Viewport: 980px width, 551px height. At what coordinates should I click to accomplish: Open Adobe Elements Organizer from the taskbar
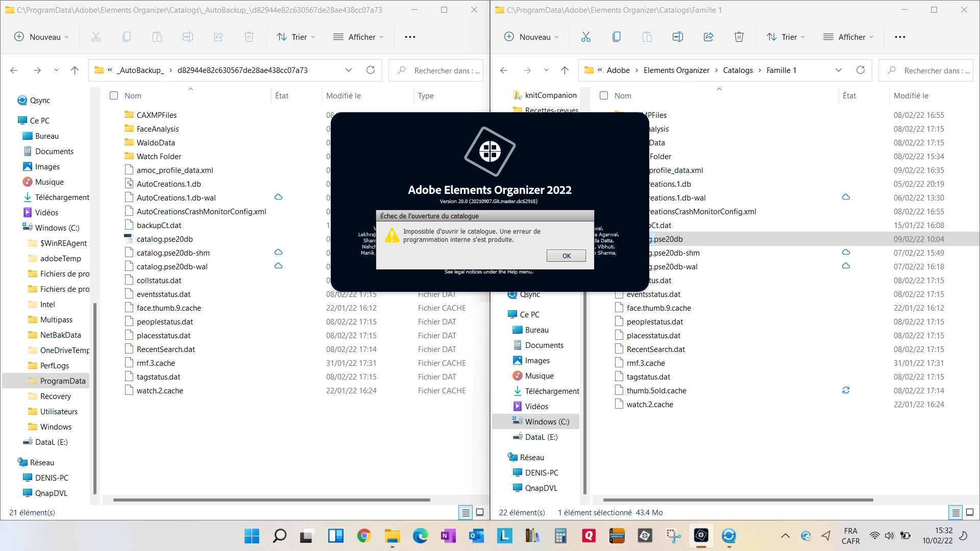click(701, 536)
